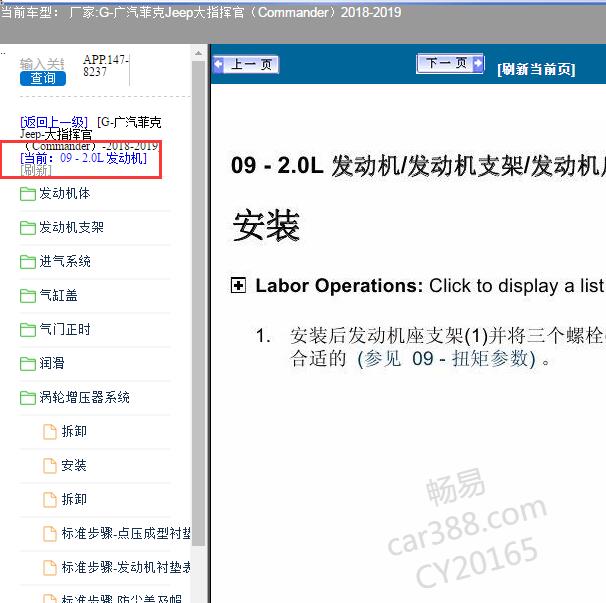Click the 当前: 09 - 2.0L 发动机 link
The height and width of the screenshot is (603, 606).
(x=83, y=158)
